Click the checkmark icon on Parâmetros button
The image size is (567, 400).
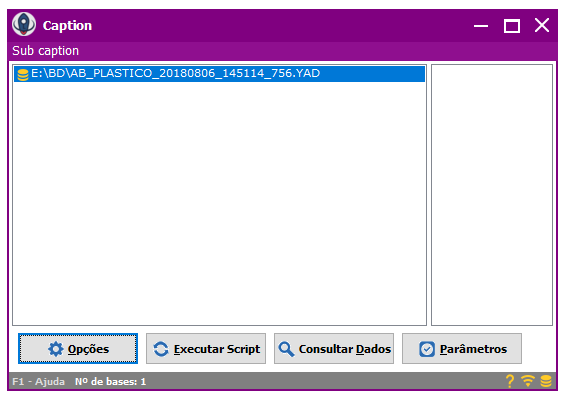pos(427,349)
